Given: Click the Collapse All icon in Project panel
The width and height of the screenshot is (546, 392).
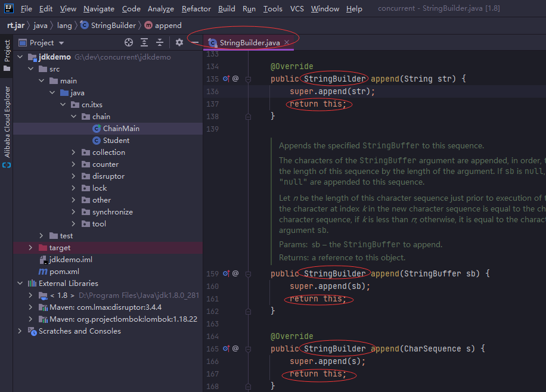Looking at the screenshot, I should [160, 42].
